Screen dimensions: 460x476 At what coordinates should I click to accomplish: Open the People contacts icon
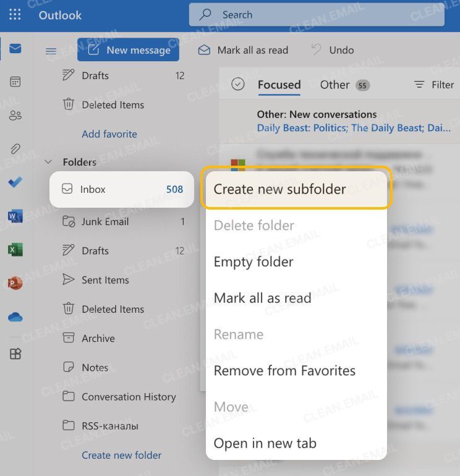pyautogui.click(x=15, y=116)
